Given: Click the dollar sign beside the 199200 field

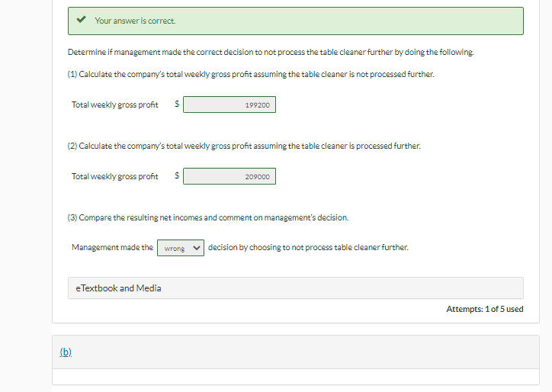Looking at the screenshot, I should pos(177,104).
